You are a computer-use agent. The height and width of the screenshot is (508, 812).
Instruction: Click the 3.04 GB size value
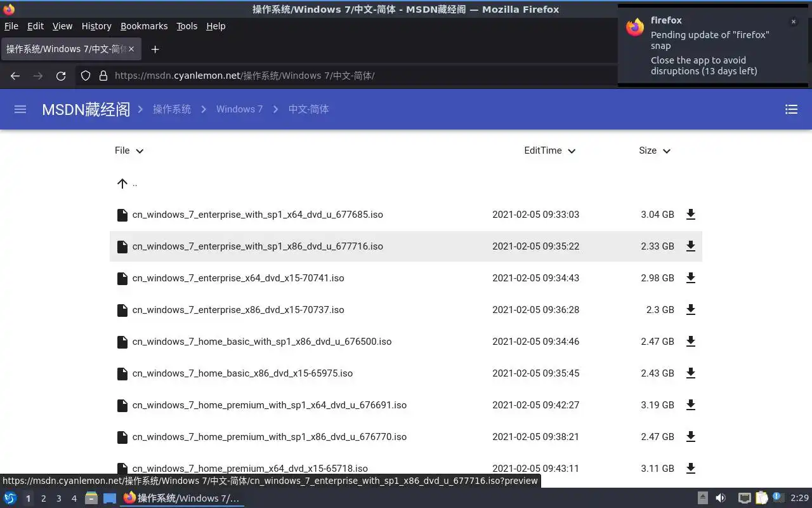pos(657,215)
